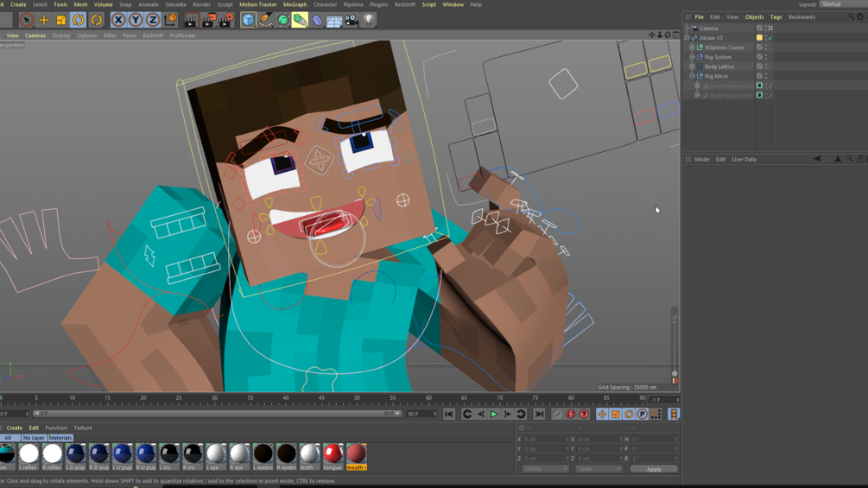Open Edit Render Settings gear clapperboard
The width and height of the screenshot is (868, 488).
click(226, 21)
